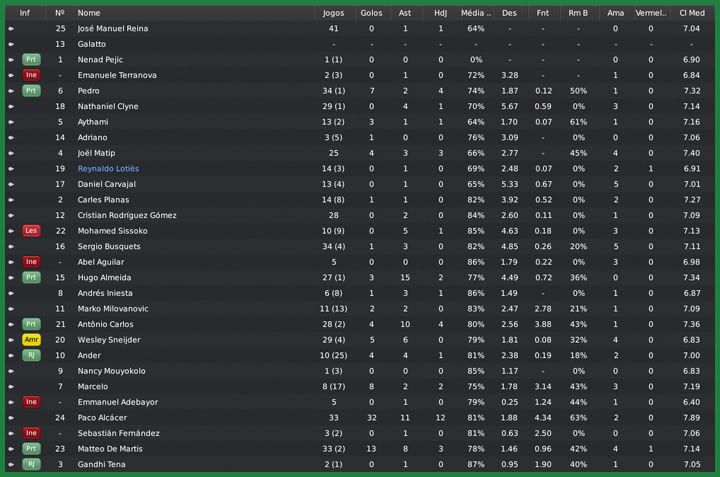The height and width of the screenshot is (477, 720).
Task: Click on Marcelo's player name
Action: coord(94,387)
